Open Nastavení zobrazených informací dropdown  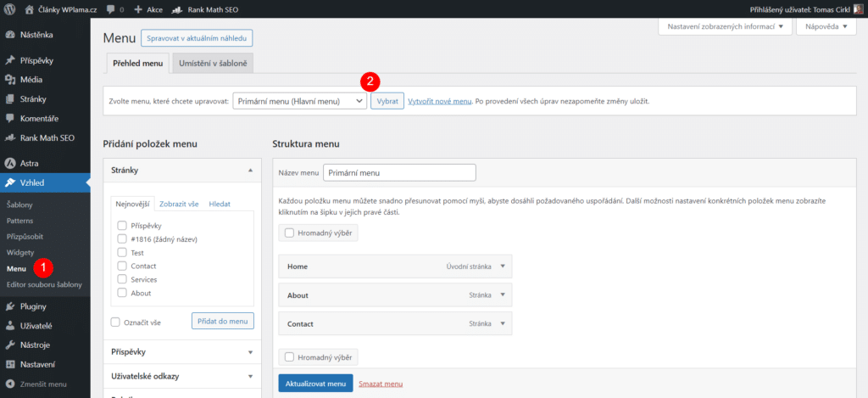(x=726, y=26)
